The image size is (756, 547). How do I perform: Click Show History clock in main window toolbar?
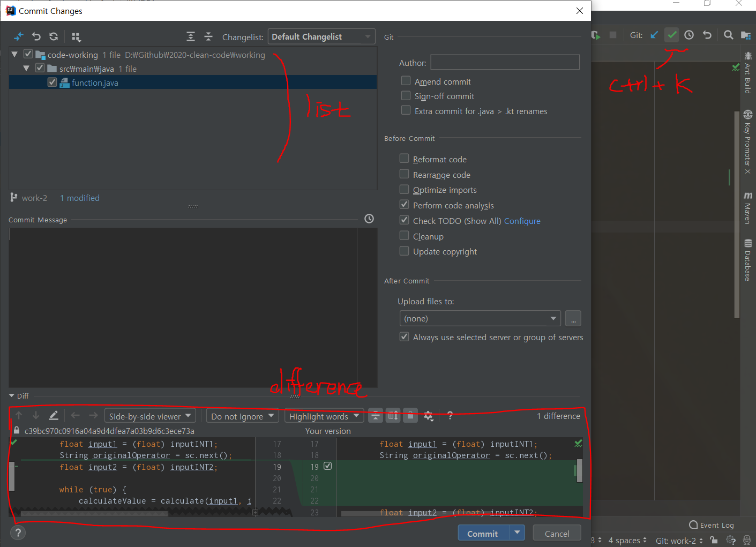689,35
